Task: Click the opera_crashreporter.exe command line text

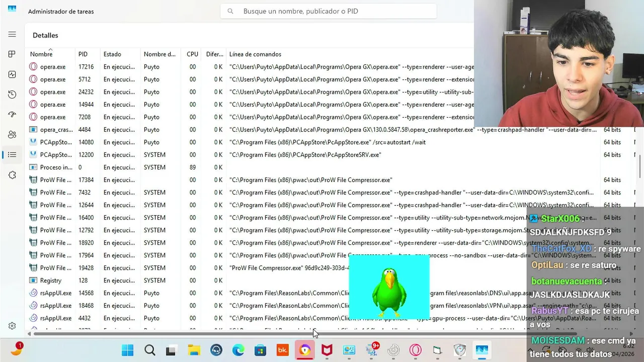Action: pos(413,130)
